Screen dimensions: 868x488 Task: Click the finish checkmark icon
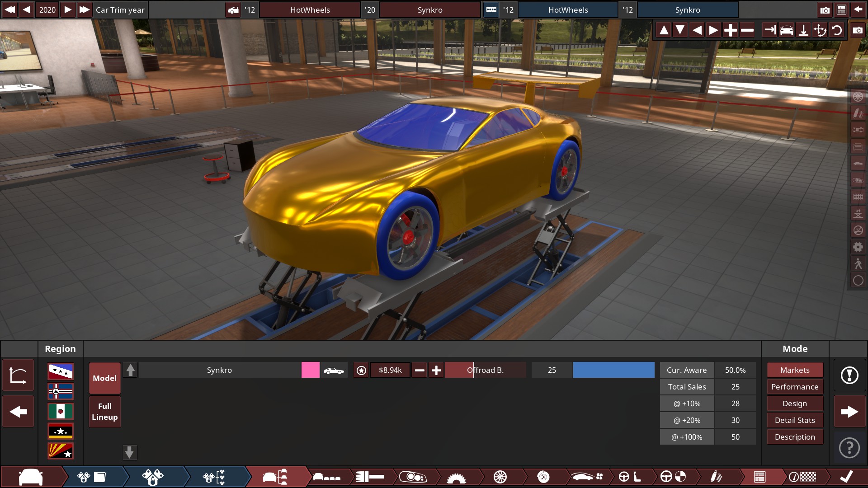point(846,477)
